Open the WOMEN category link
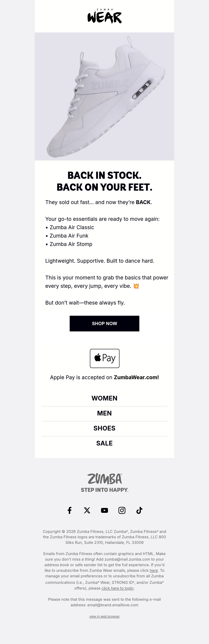Viewport: 209px width, 644px height. [x=104, y=398]
